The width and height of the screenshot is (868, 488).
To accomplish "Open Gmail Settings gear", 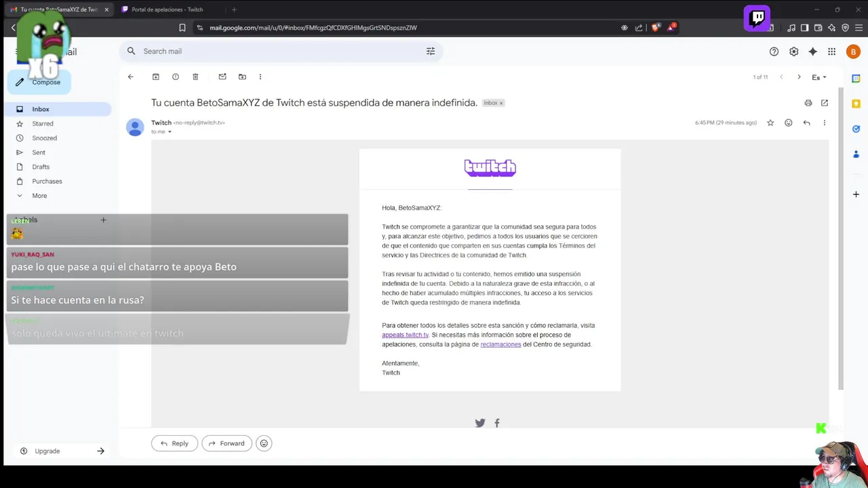I will pyautogui.click(x=793, y=52).
